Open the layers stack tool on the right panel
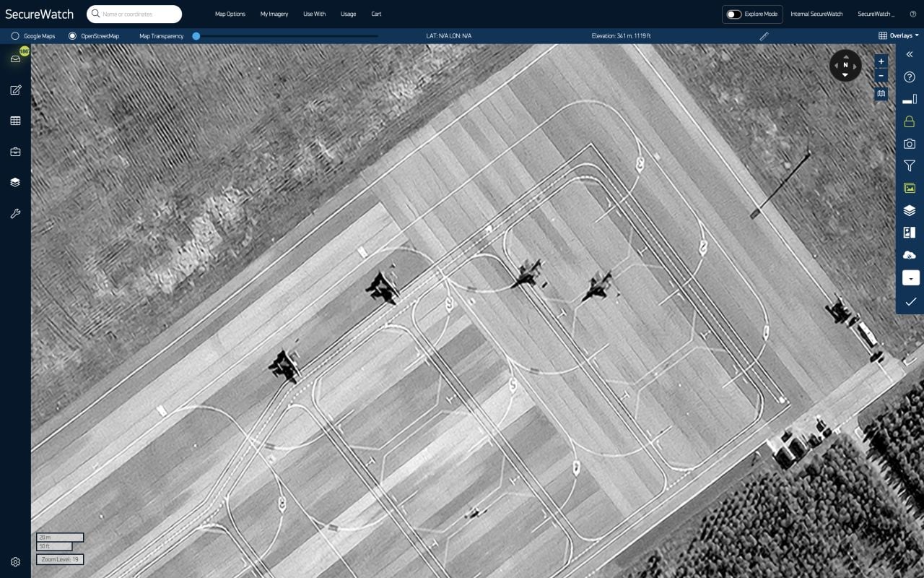The height and width of the screenshot is (578, 924). (909, 210)
